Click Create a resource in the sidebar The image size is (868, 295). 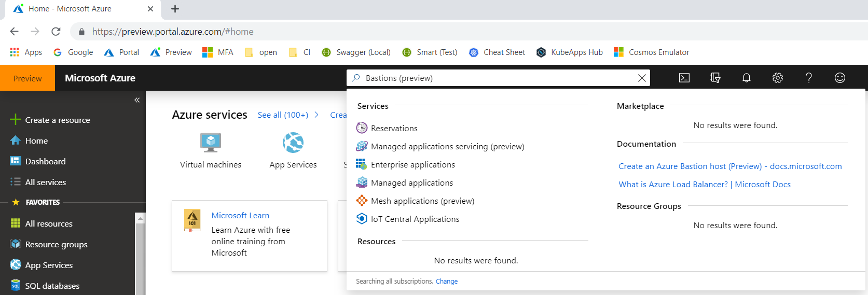pos(50,120)
